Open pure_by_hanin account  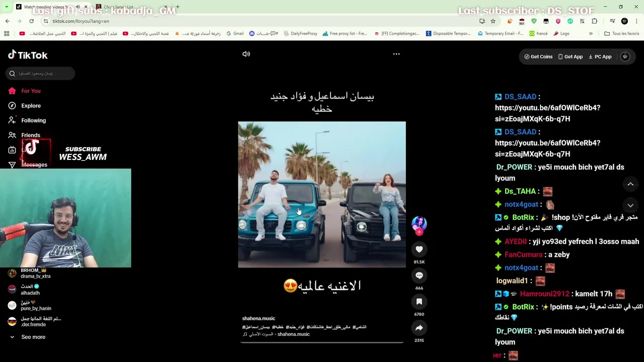coord(35,306)
